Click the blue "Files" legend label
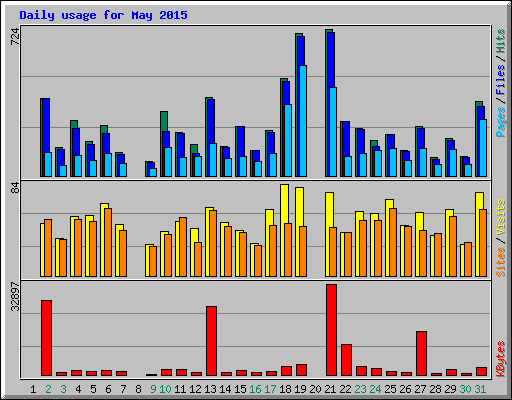This screenshot has height=400, width=512. click(500, 79)
